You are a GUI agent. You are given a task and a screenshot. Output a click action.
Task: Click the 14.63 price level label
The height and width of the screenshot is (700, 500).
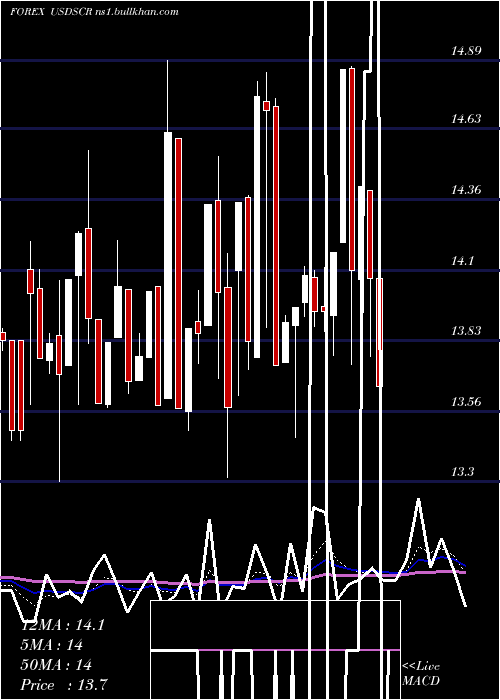pyautogui.click(x=466, y=119)
